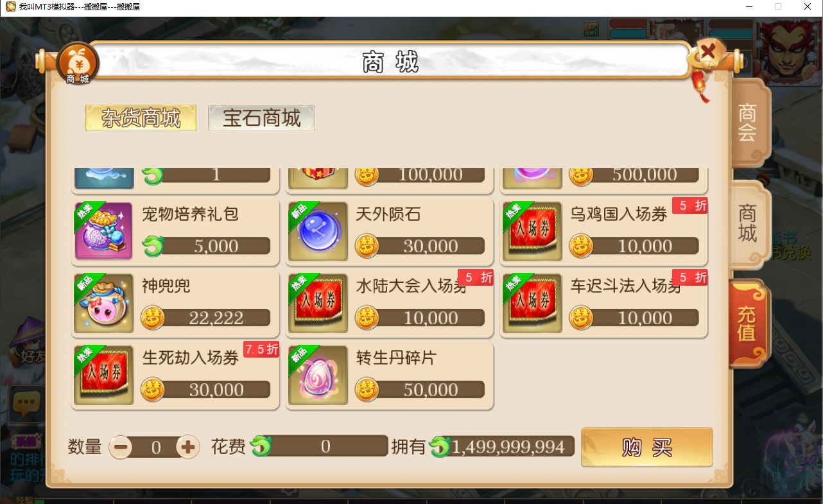The width and height of the screenshot is (823, 504).
Task: Close the 商城 shop window
Action: coord(707,52)
